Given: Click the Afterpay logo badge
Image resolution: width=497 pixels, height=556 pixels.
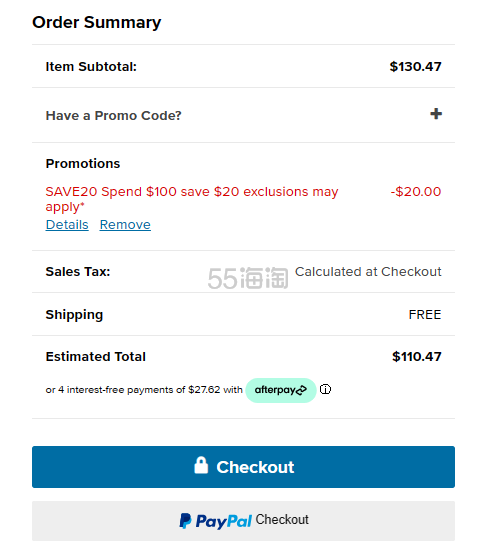Looking at the screenshot, I should [281, 390].
